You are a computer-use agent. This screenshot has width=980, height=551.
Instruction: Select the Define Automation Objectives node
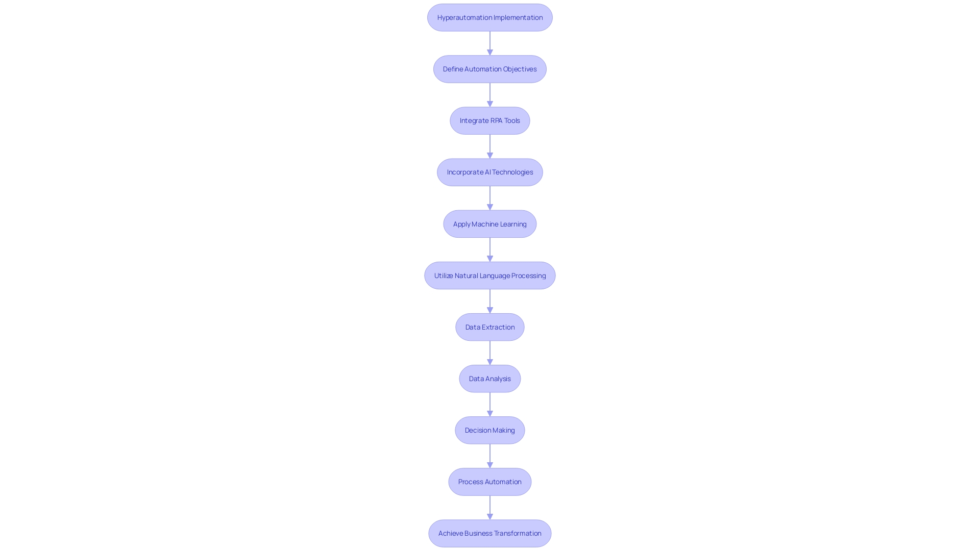(490, 69)
